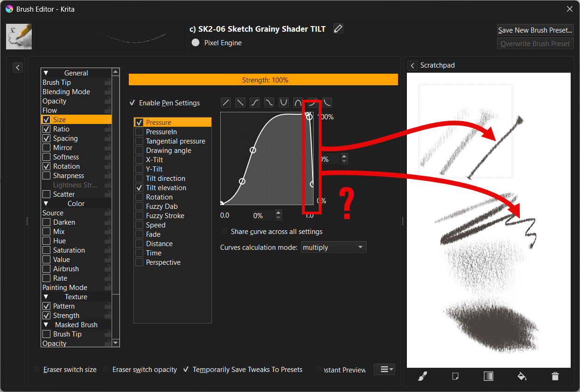Enable the Fuzzy Dab sensor

(139, 206)
